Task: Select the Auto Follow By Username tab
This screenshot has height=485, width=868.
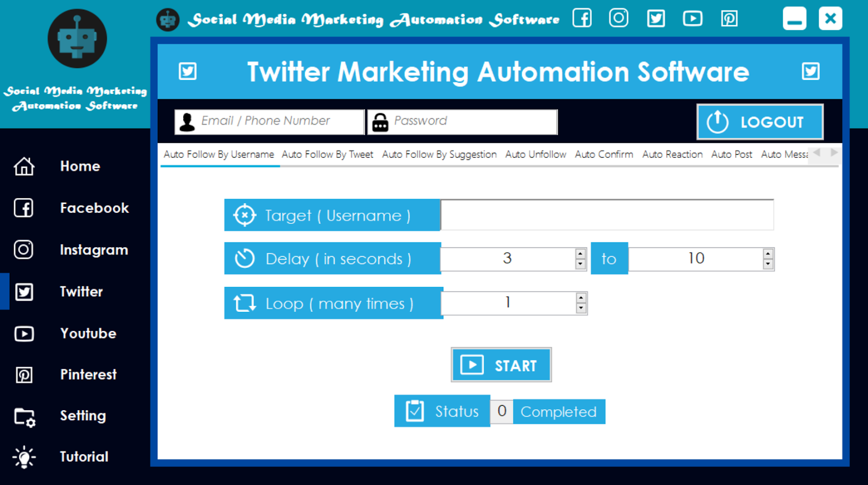Action: 219,154
